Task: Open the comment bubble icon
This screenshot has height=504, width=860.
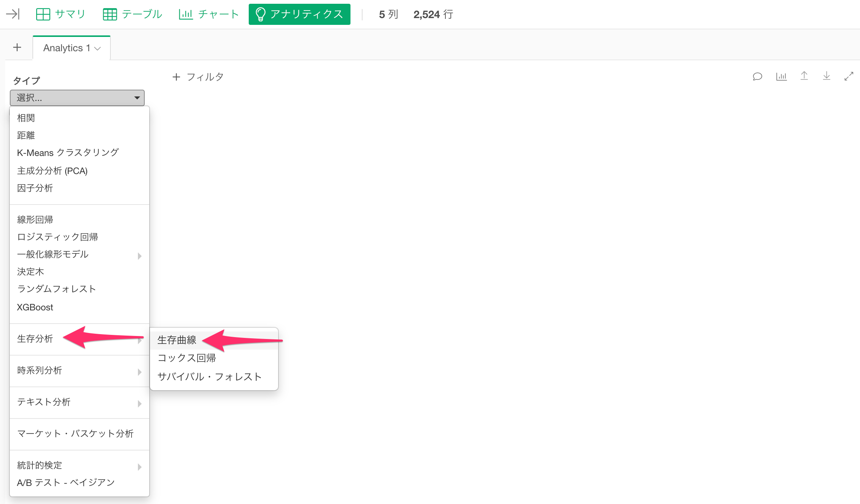Action: [x=757, y=76]
